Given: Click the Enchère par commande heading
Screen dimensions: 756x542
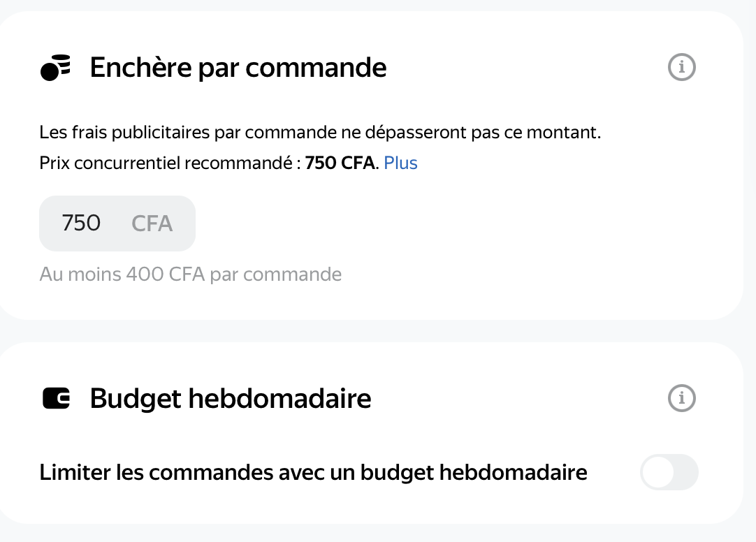Looking at the screenshot, I should [238, 68].
